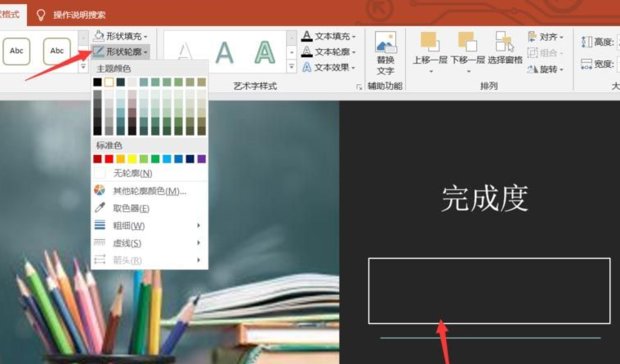This screenshot has height=364, width=620.
Task: Pick the white theme color swatch
Action: point(109,82)
